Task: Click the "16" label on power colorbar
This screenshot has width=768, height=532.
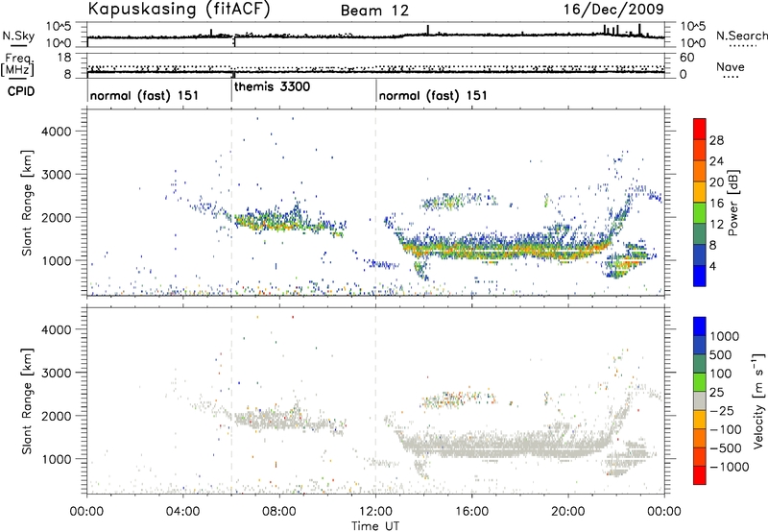Action: (x=716, y=204)
